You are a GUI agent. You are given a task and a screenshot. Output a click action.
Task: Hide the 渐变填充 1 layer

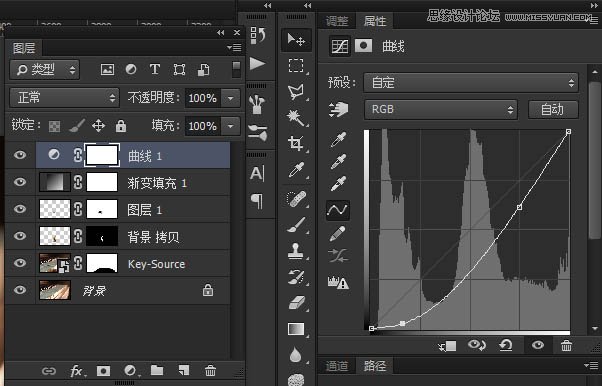20,182
